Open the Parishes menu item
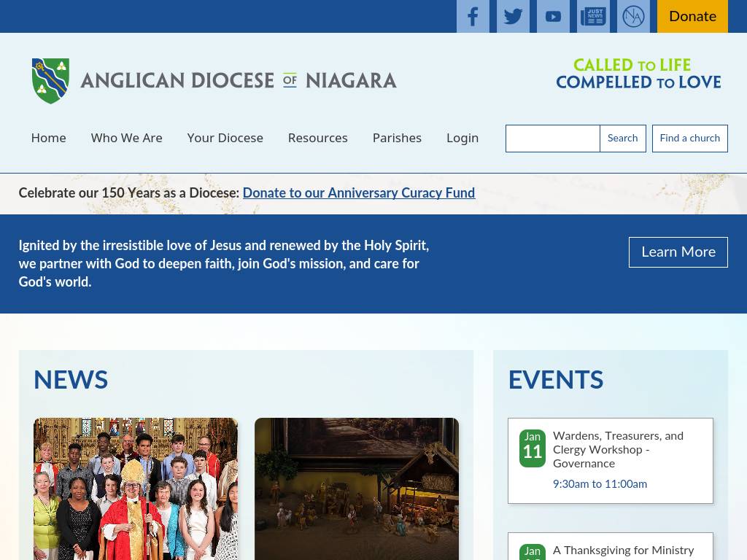 pyautogui.click(x=397, y=138)
